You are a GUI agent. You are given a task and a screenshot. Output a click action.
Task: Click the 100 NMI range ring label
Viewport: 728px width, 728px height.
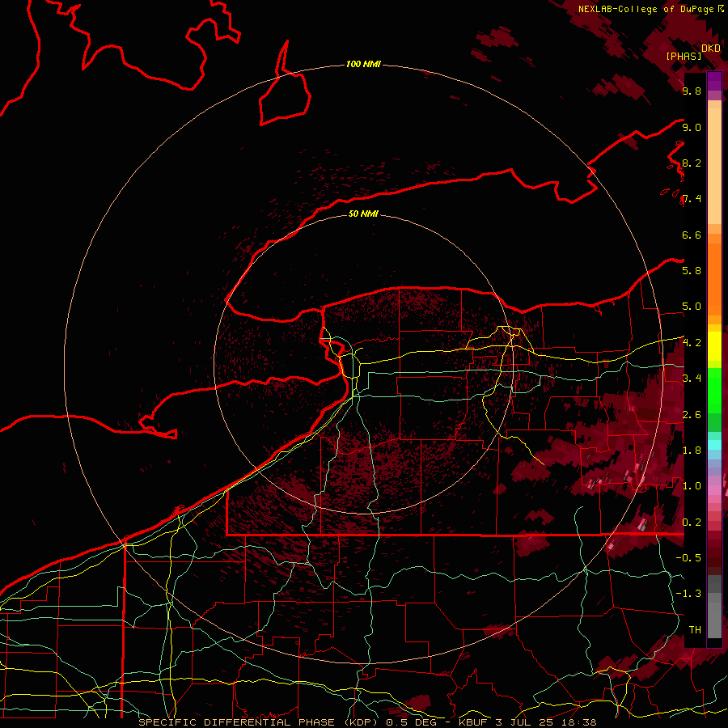click(x=363, y=64)
